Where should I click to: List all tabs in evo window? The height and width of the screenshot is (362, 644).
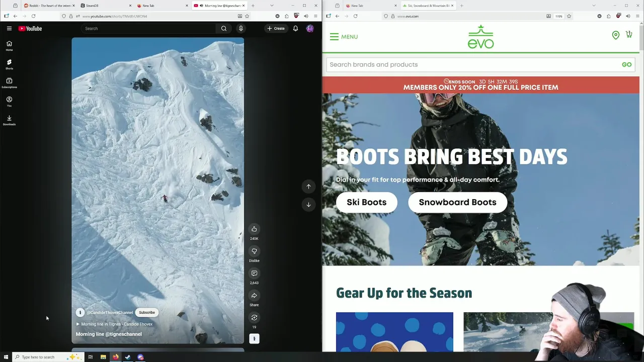point(594,6)
